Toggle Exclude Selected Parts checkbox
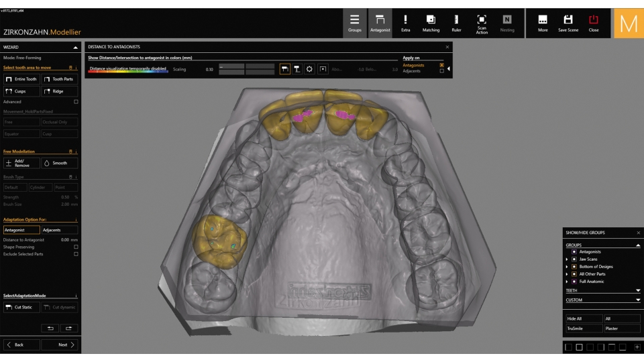The height and width of the screenshot is (362, 644). (x=76, y=254)
